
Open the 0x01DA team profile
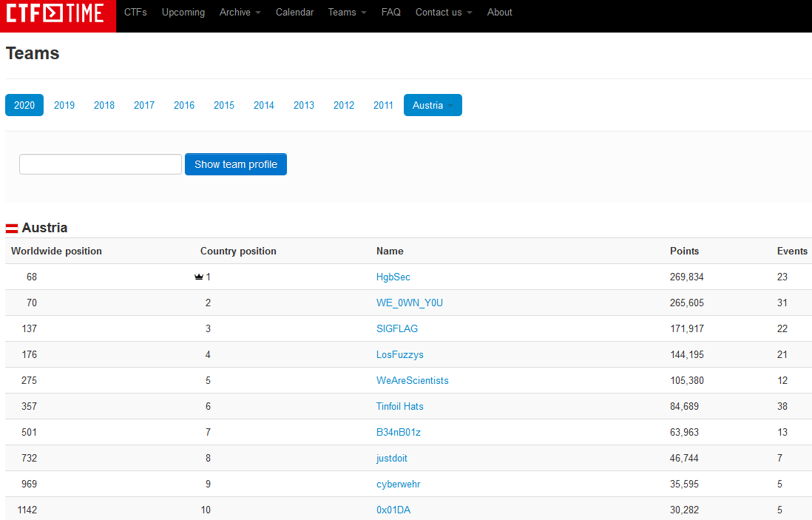[393, 510]
